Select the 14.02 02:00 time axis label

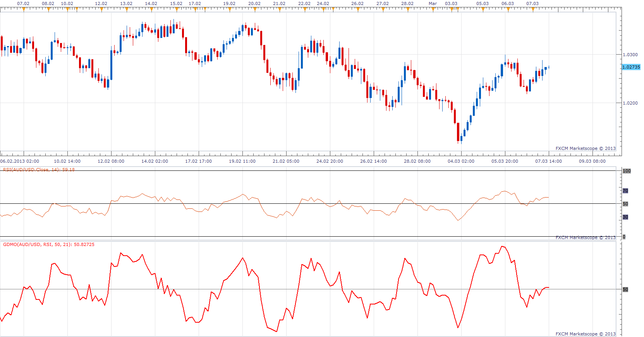155,161
